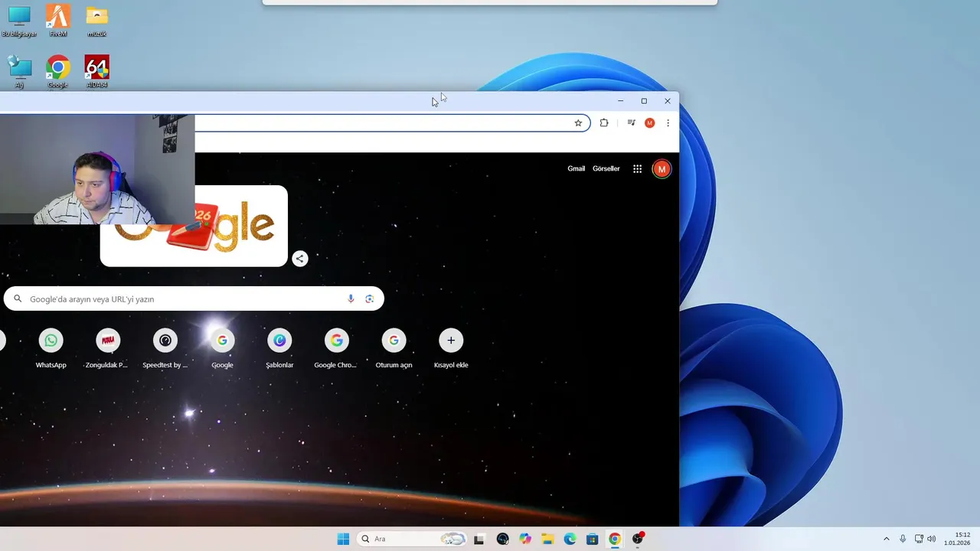Viewport: 980px width, 551px height.
Task: Open the Google apps grid
Action: [x=637, y=168]
